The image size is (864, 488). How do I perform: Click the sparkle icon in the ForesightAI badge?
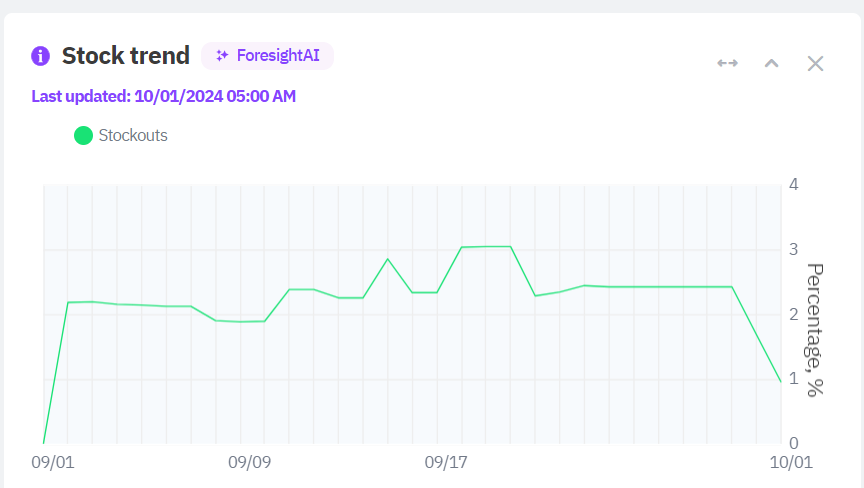(222, 56)
